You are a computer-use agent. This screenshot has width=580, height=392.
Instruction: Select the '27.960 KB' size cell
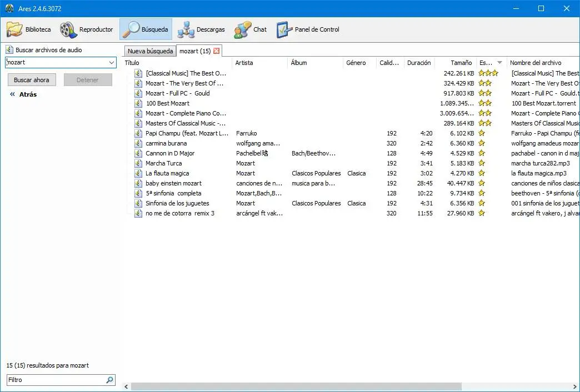point(460,213)
